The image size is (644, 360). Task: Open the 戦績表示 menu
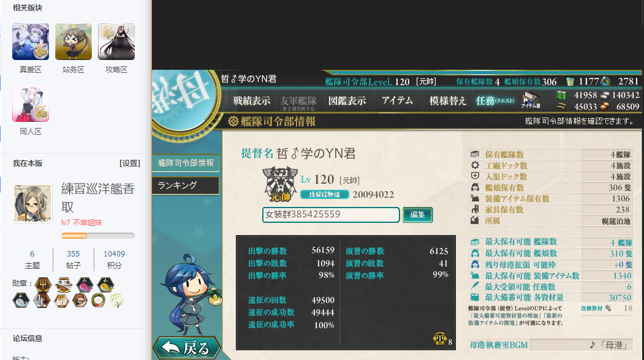point(252,100)
